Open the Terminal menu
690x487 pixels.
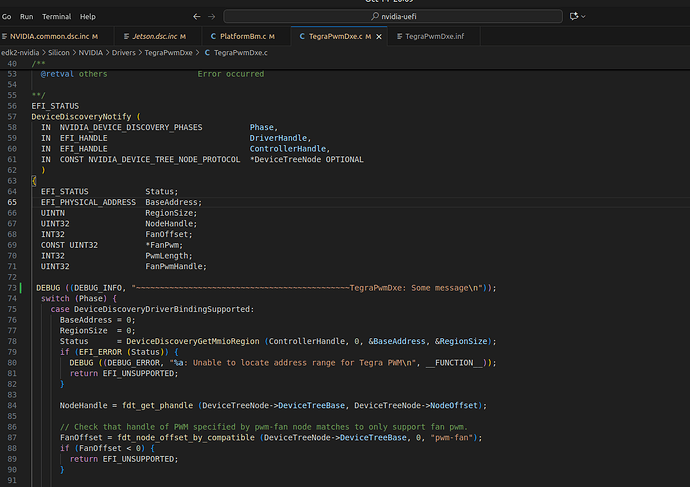(x=56, y=17)
